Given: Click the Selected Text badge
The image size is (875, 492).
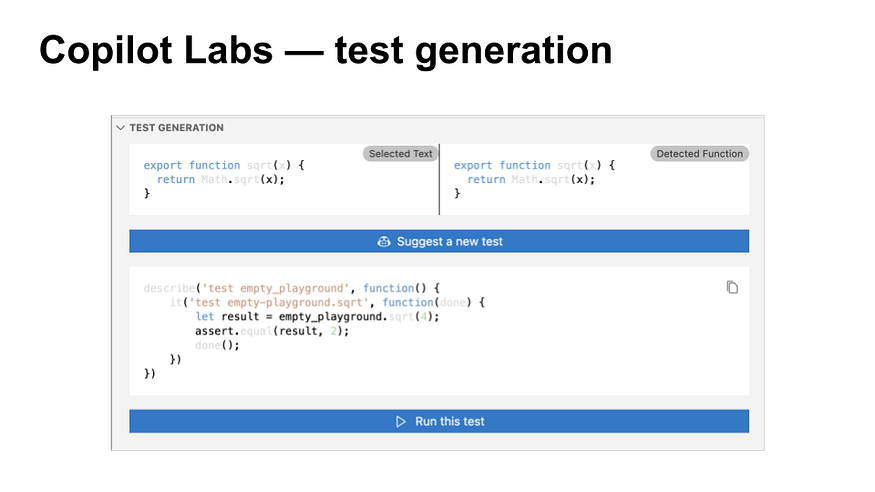Looking at the screenshot, I should pyautogui.click(x=400, y=154).
